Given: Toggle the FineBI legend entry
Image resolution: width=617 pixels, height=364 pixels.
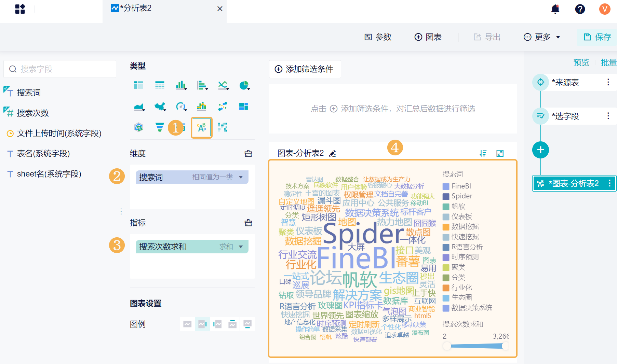Looking at the screenshot, I should [457, 186].
